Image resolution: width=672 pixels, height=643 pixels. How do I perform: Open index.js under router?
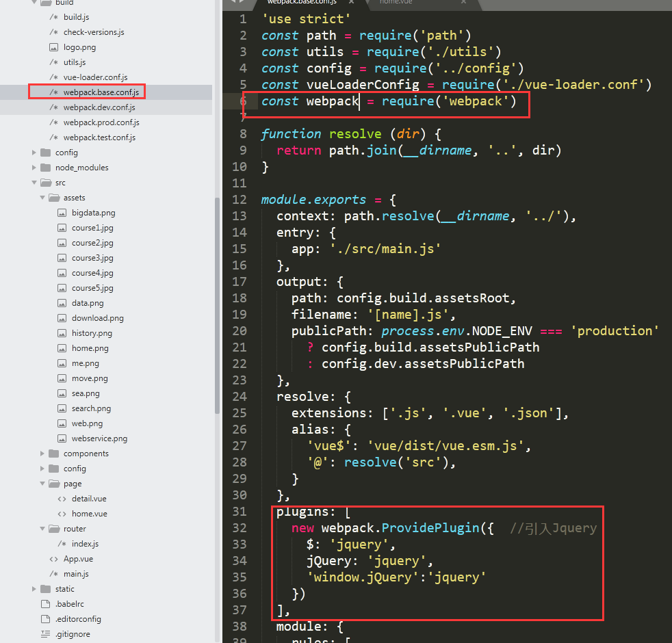tap(86, 544)
